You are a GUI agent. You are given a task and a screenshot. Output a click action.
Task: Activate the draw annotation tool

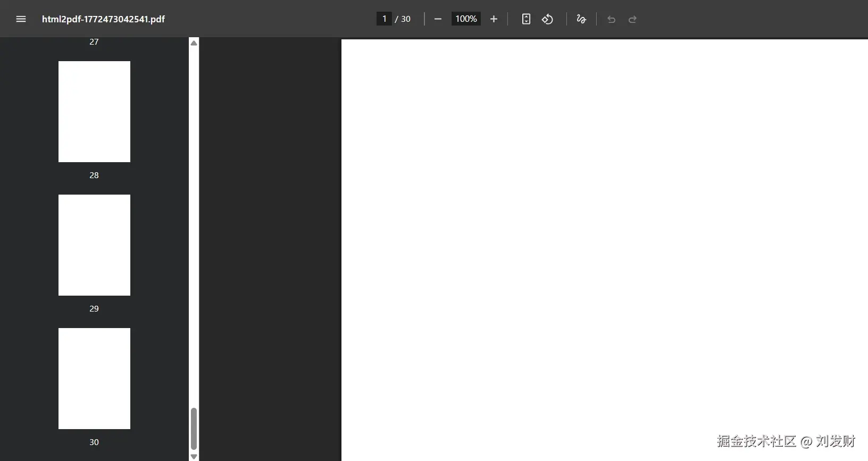tap(581, 19)
